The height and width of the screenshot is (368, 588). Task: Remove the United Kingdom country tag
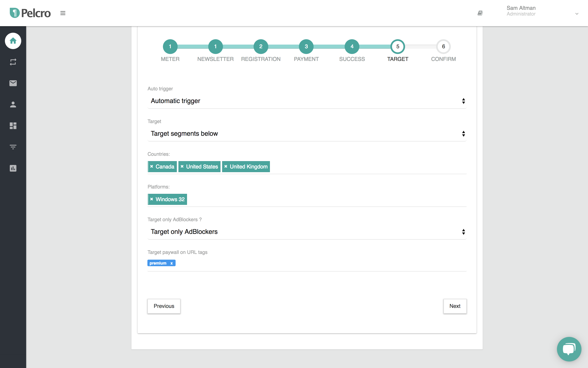(x=226, y=166)
